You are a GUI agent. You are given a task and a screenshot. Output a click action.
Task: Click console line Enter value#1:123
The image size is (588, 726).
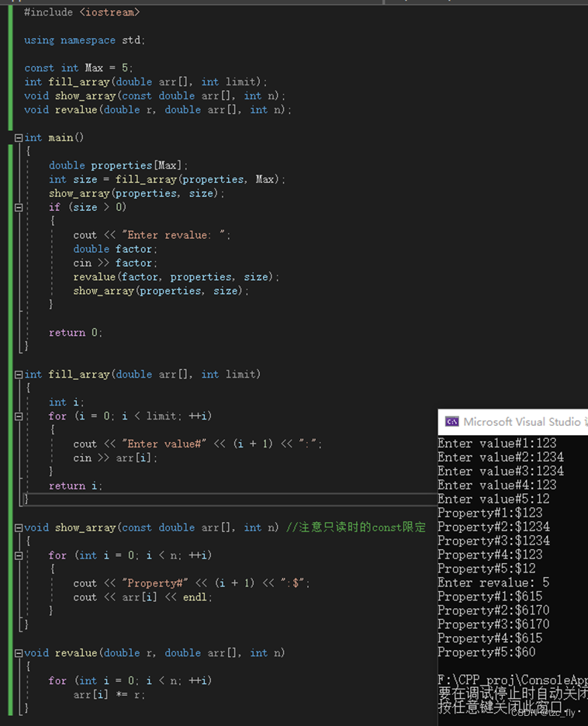coord(497,444)
